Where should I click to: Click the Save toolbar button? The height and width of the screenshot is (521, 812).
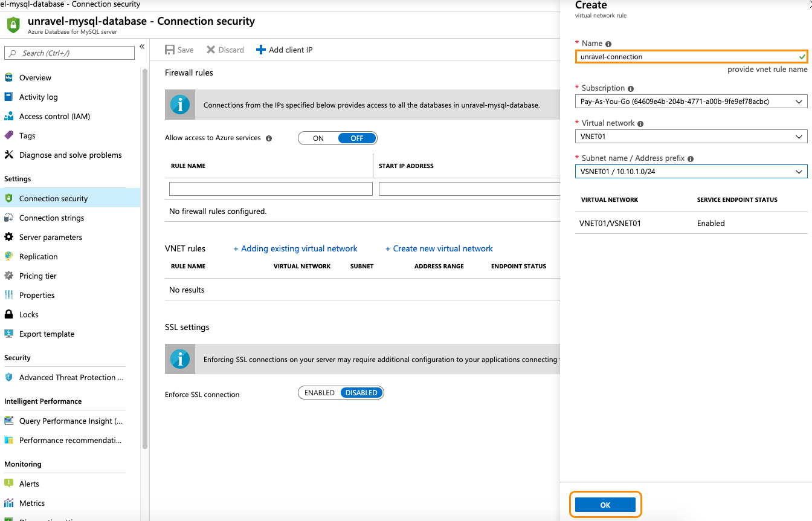pos(179,50)
